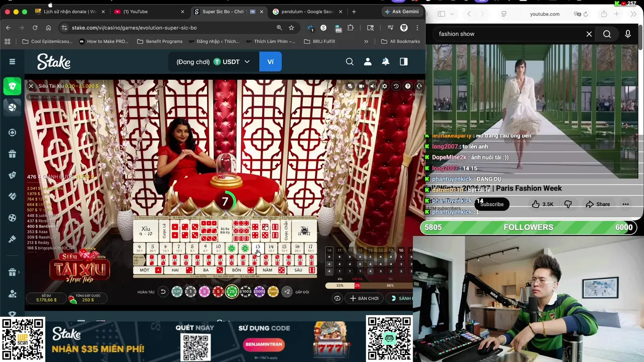The image size is (644, 362).
Task: Click the ×2 Gấp Đôi double button
Action: click(x=287, y=292)
